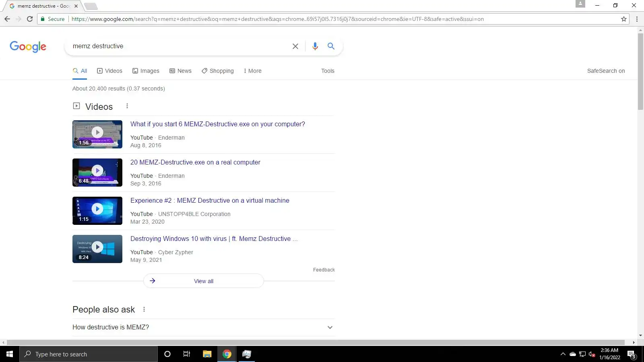The height and width of the screenshot is (362, 644).
Task: Open Cortana from the taskbar circle
Action: 167,354
